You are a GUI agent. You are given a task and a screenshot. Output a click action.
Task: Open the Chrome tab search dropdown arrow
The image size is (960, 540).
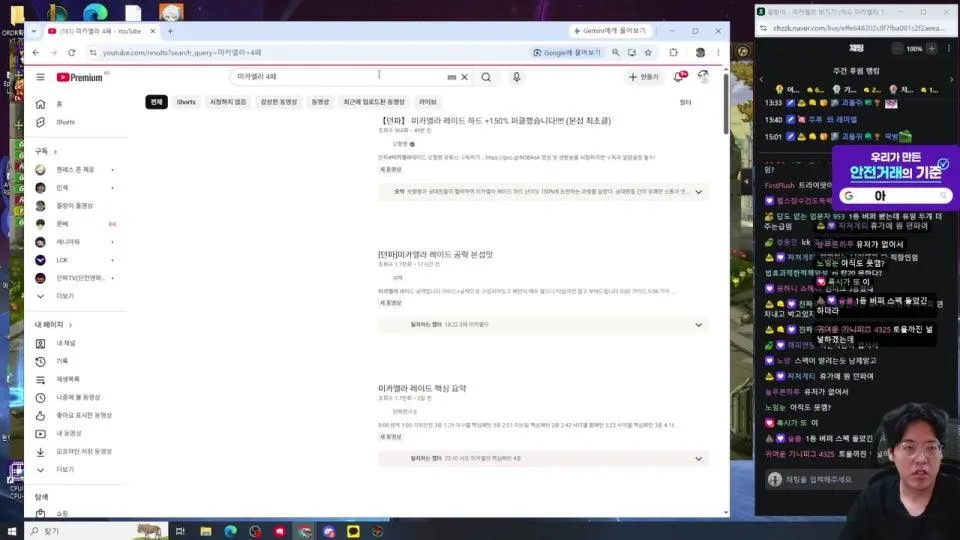[34, 31]
